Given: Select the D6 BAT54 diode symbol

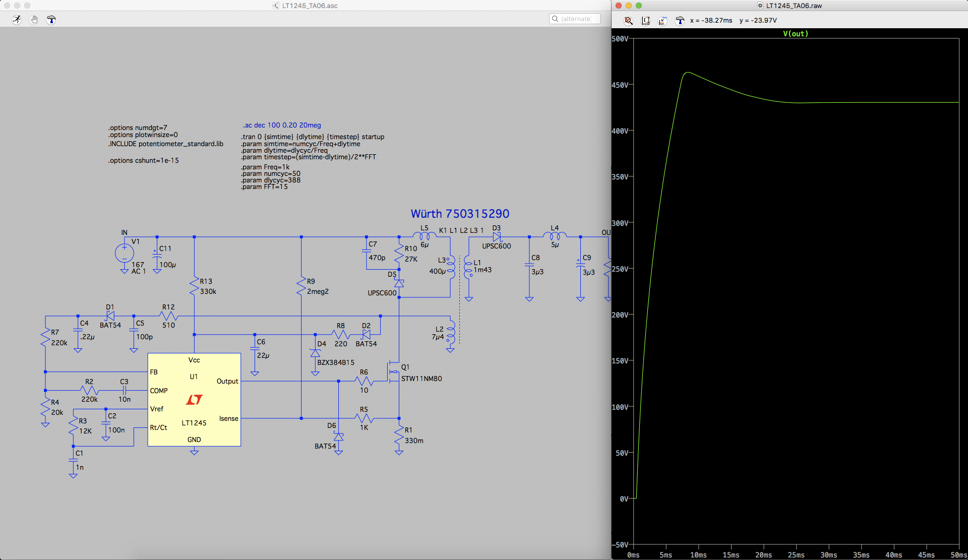Looking at the screenshot, I should (338, 437).
